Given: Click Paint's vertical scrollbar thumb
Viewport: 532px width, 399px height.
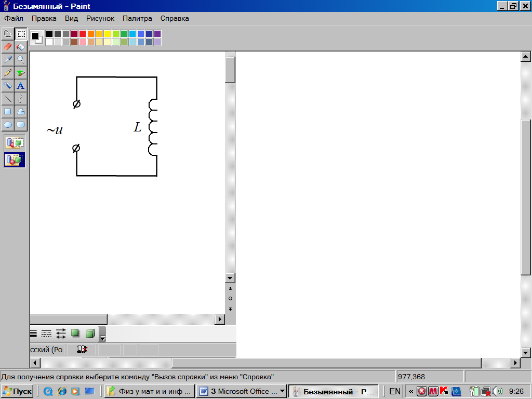Looking at the screenshot, I should click(x=526, y=197).
